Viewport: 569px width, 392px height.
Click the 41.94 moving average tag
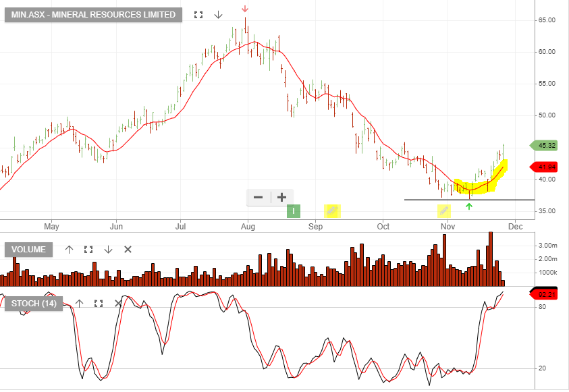point(543,167)
